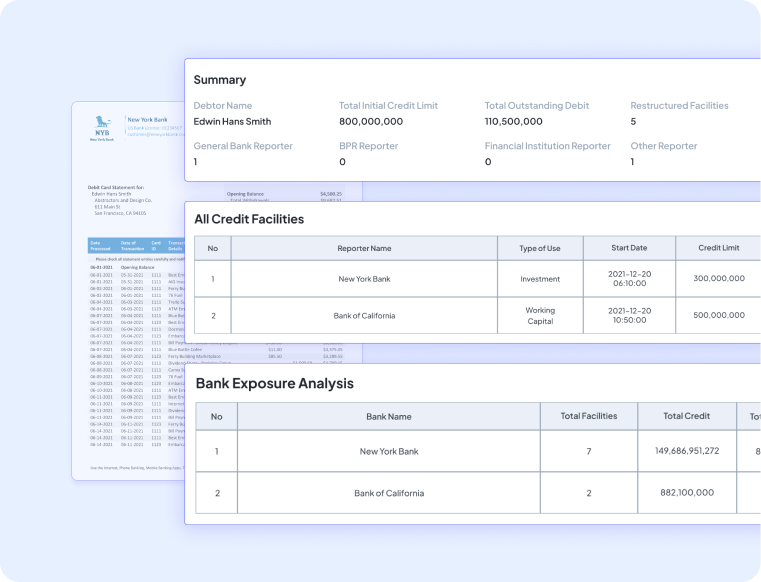
Task: Click the Total Facilities column header
Action: 589,417
